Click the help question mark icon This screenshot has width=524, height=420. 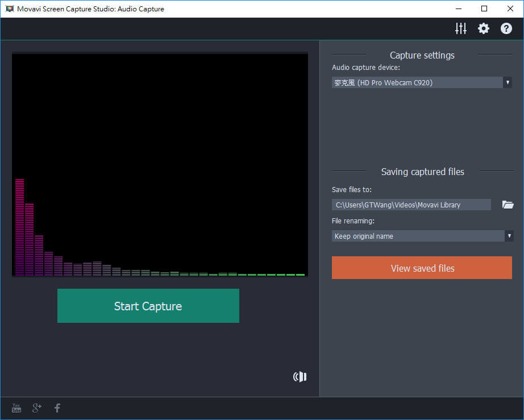click(506, 28)
